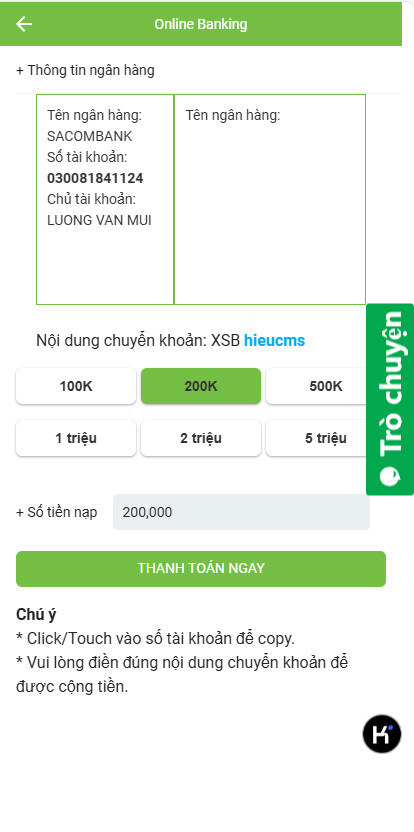
Task: Choose the 1 triệu deposit amount
Action: click(x=76, y=438)
